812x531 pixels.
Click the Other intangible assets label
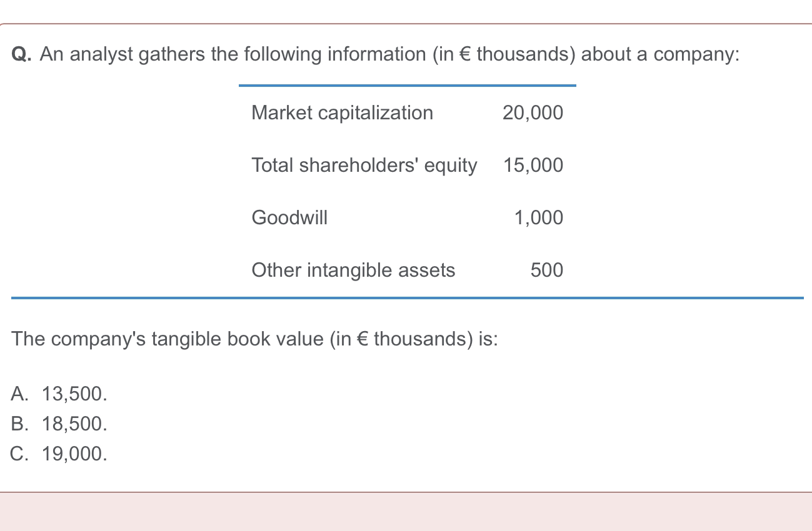coord(353,270)
